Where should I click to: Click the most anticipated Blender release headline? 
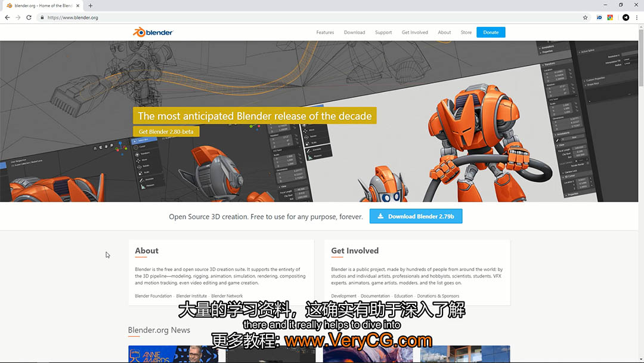click(x=255, y=116)
